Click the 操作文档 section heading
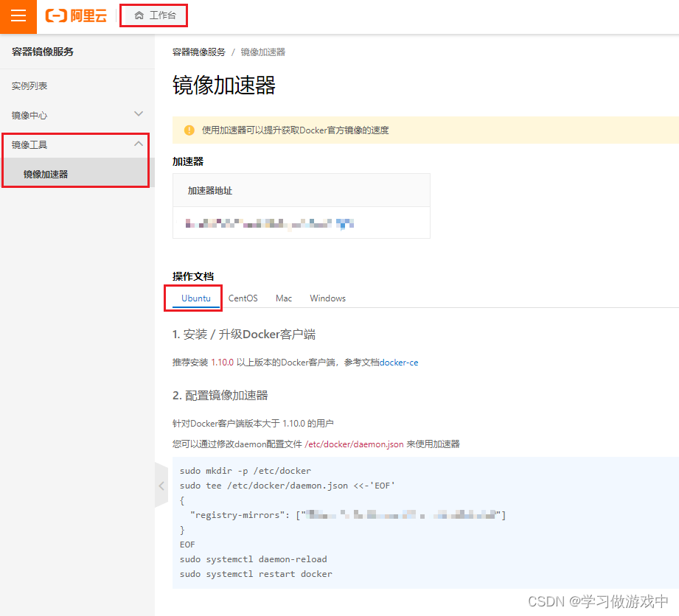Viewport: 679px width, 616px height. tap(193, 276)
